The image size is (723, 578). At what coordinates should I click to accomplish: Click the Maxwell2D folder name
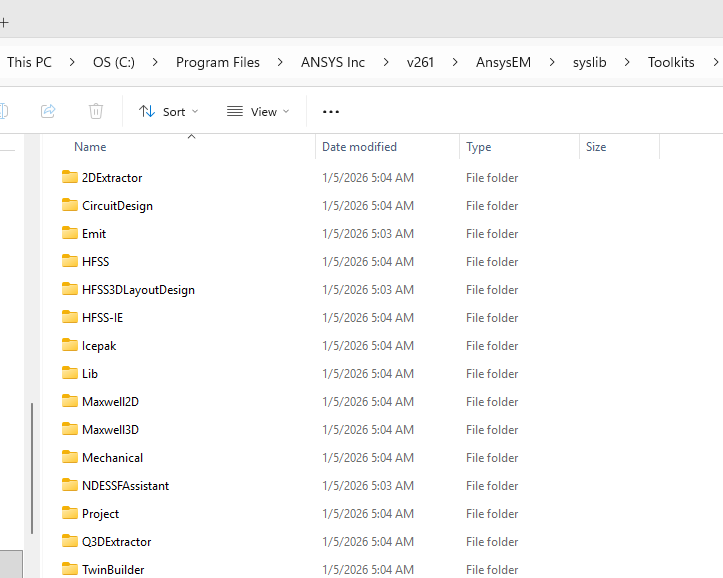(x=110, y=402)
